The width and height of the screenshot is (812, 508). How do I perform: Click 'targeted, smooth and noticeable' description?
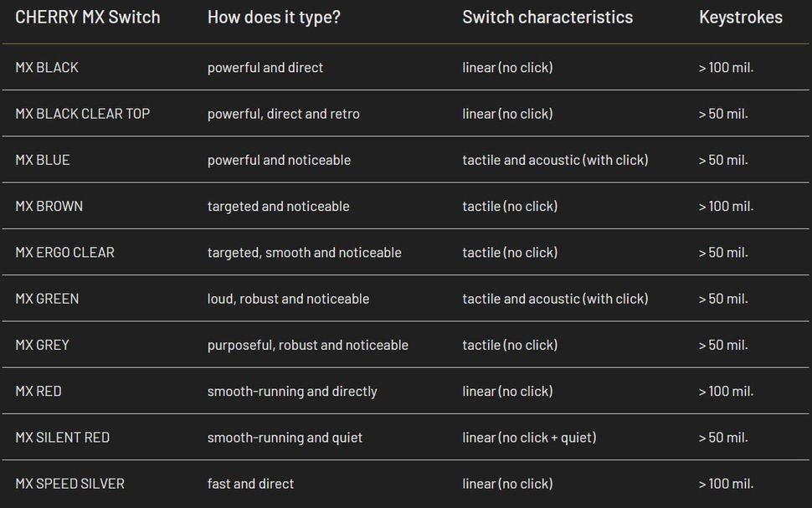tap(305, 253)
